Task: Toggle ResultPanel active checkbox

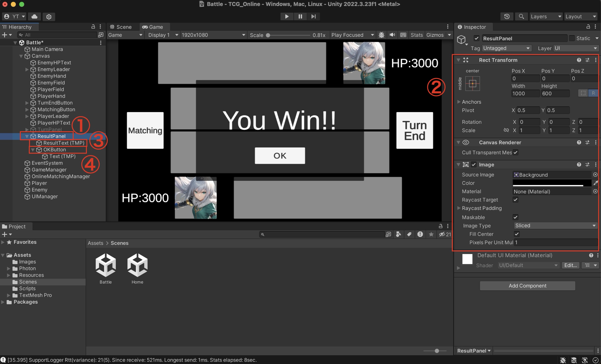Action: (476, 38)
